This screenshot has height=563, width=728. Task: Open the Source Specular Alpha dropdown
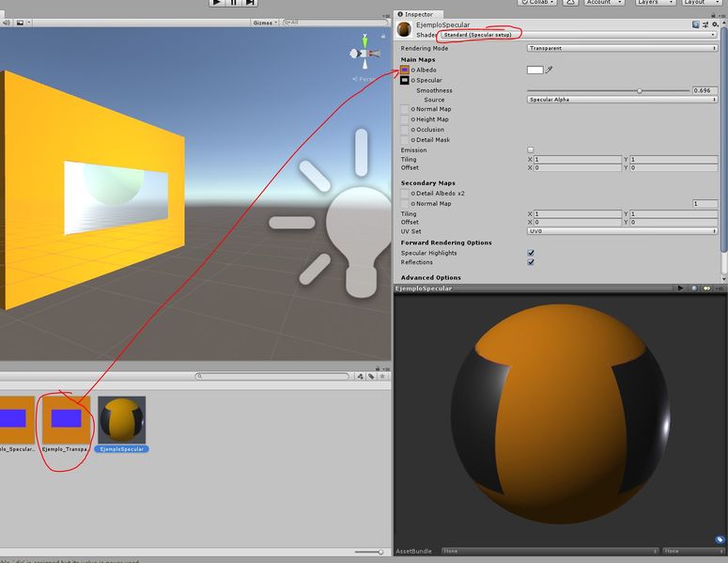[622, 100]
